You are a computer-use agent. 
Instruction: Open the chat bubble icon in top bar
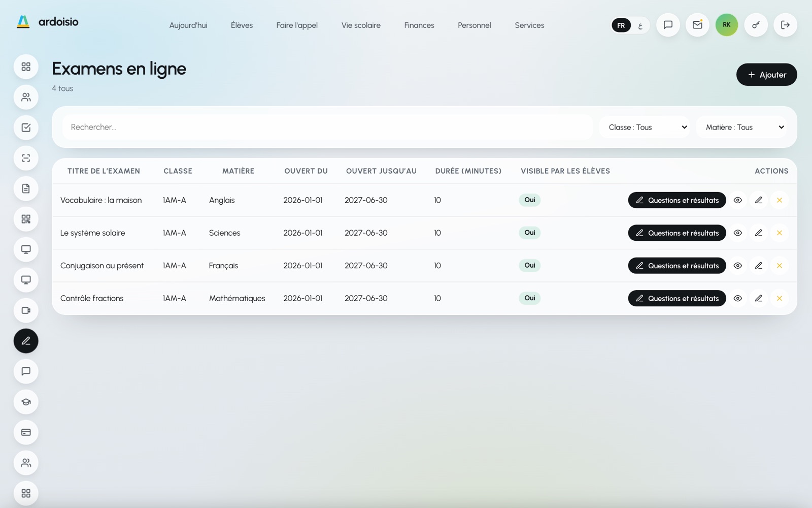pos(668,25)
